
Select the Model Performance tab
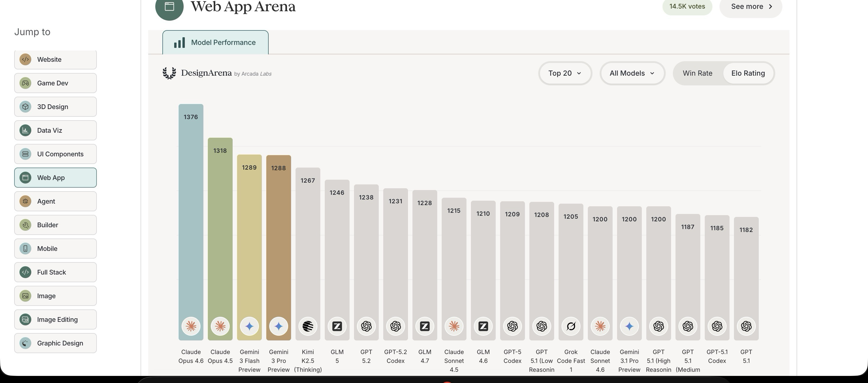pyautogui.click(x=215, y=43)
